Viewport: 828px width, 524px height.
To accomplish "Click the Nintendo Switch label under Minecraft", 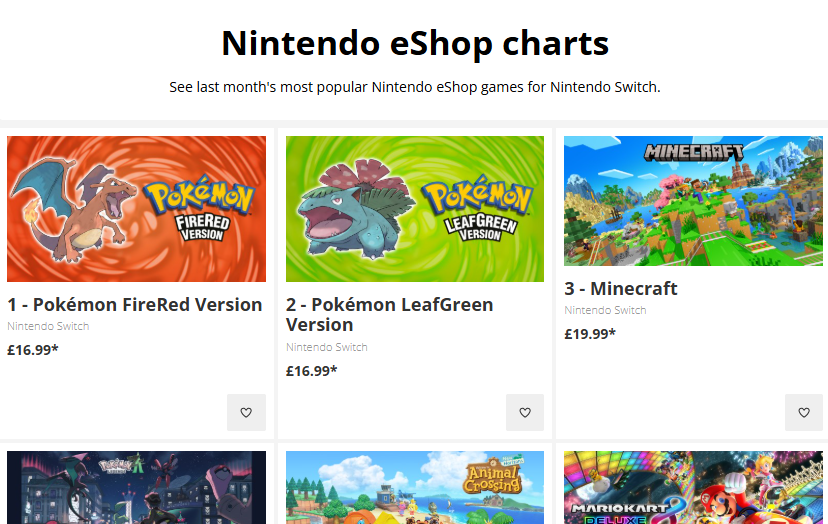I will [x=605, y=310].
